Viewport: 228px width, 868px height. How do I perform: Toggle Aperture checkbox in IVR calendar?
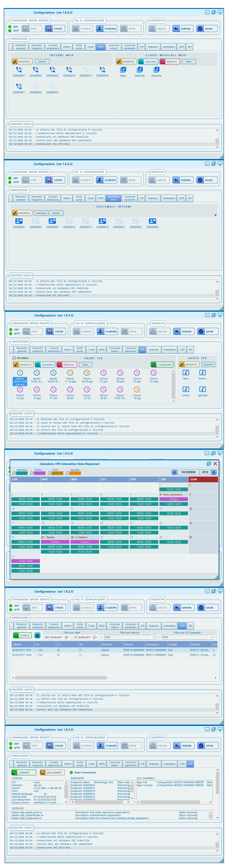[14, 473]
